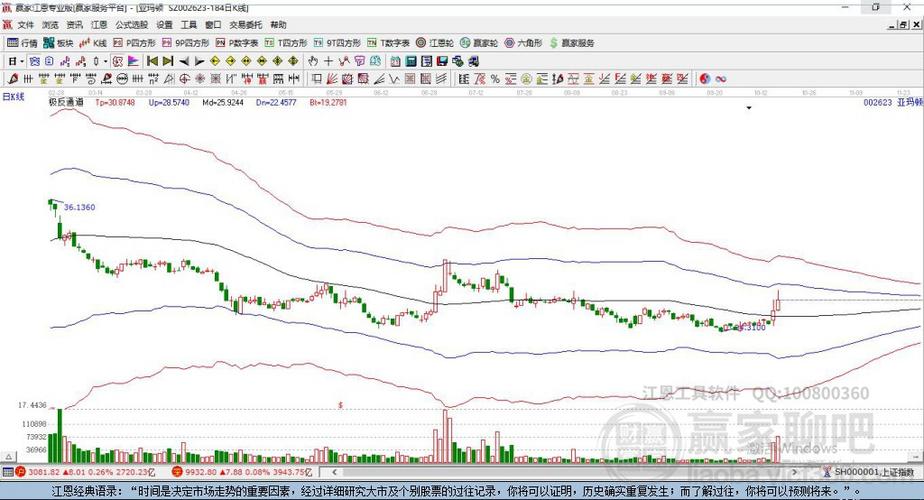The width and height of the screenshot is (924, 500).
Task: Open the 赢家轮 wheel tool
Action: coord(479,43)
